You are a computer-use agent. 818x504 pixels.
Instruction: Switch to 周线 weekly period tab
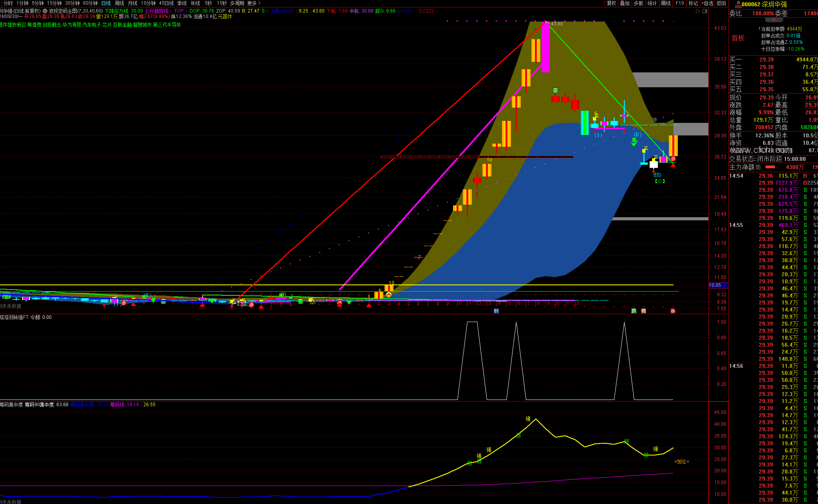[119, 3]
